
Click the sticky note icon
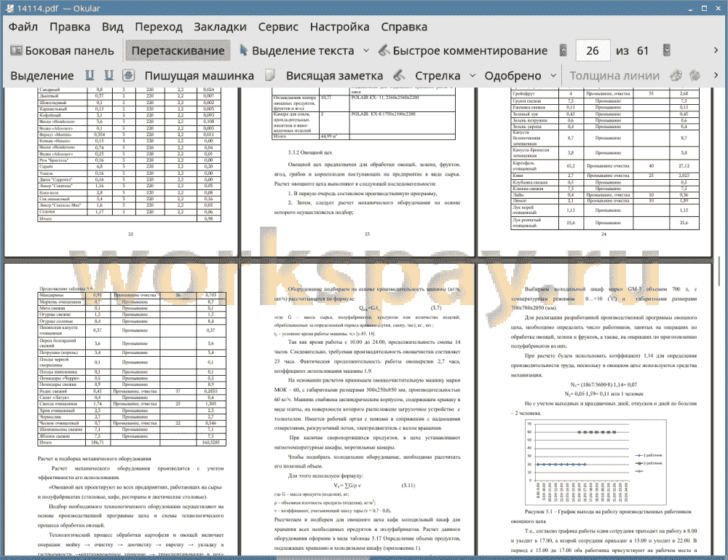point(270,75)
